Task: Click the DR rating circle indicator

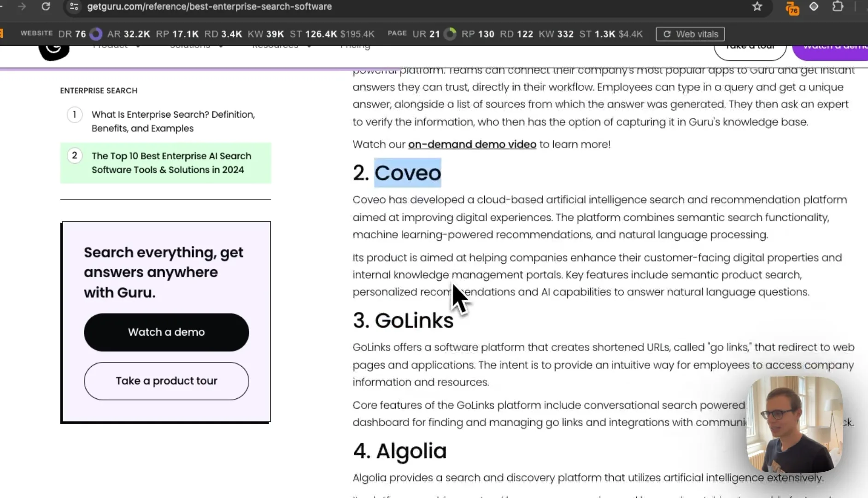Action: (96, 34)
